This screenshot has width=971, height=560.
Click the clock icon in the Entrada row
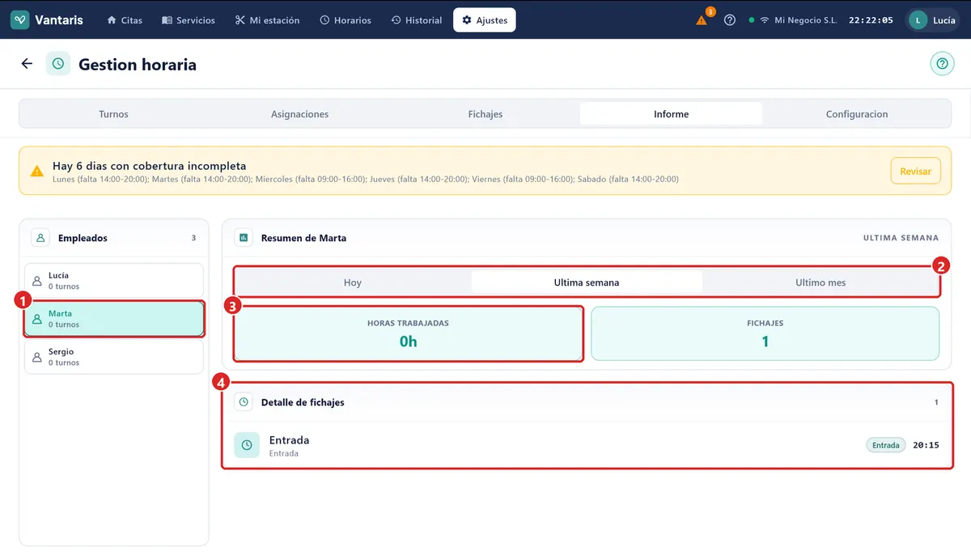coord(247,445)
